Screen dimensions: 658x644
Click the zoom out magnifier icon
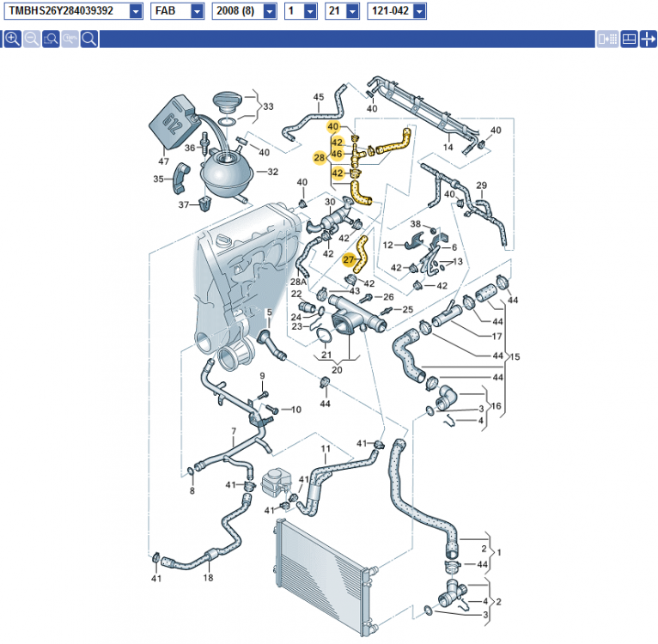click(x=32, y=39)
